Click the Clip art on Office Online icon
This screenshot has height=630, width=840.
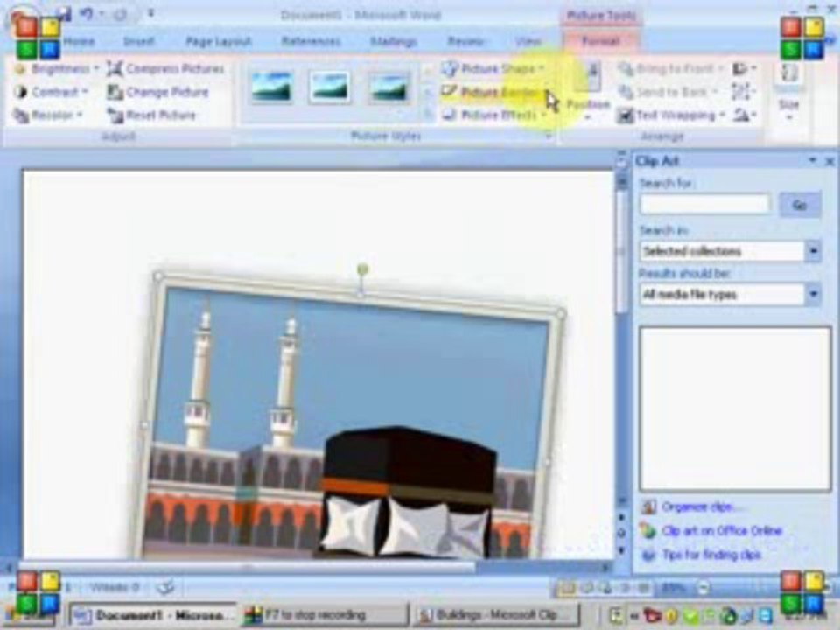(x=647, y=531)
